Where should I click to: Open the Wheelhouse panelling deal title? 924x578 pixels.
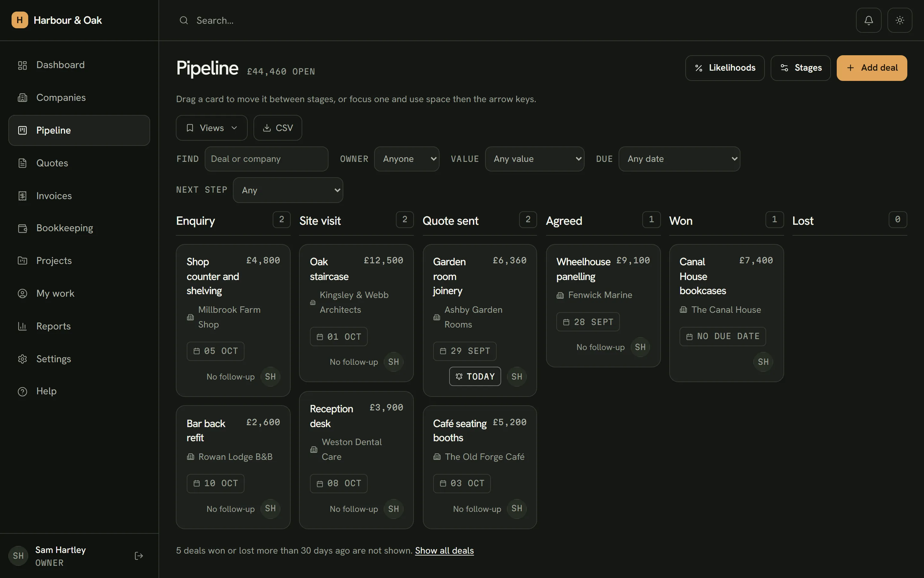click(583, 269)
